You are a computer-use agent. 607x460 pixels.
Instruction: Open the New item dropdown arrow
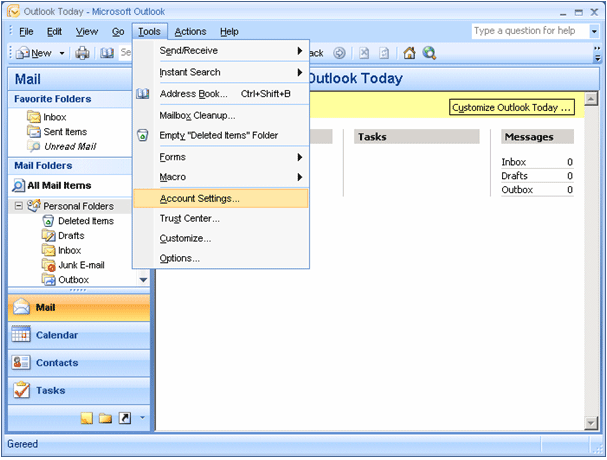[x=62, y=53]
